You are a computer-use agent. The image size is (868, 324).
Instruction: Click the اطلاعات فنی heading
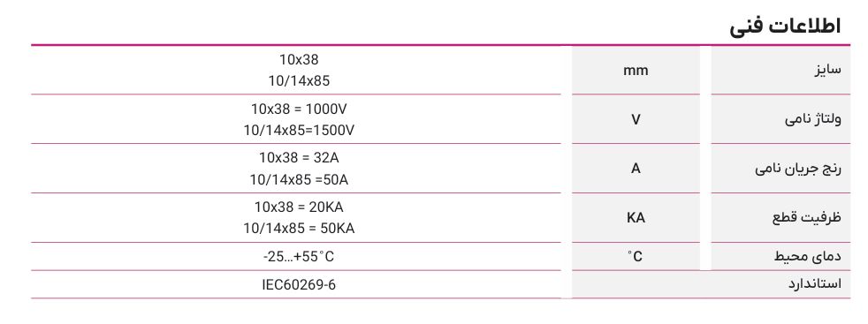click(x=785, y=26)
